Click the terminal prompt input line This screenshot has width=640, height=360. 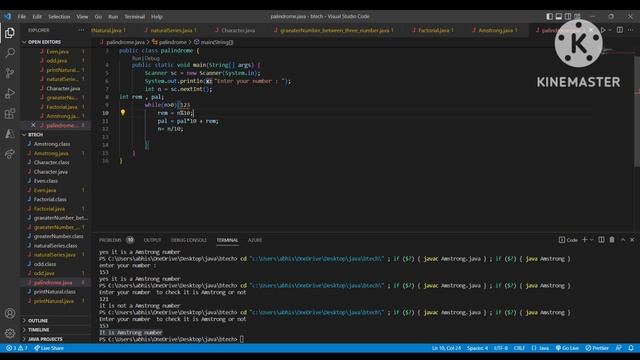[x=171, y=339]
